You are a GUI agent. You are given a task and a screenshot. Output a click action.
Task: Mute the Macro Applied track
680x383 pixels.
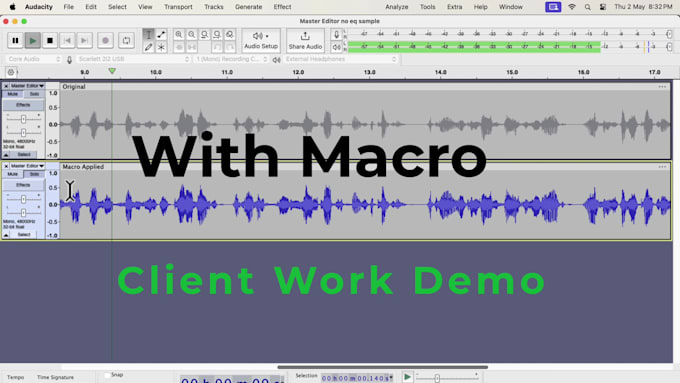click(13, 174)
